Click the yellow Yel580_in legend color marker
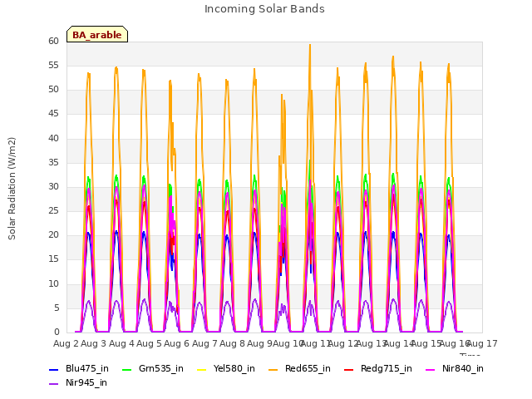Screen dimensions: 532x399 click(x=201, y=370)
